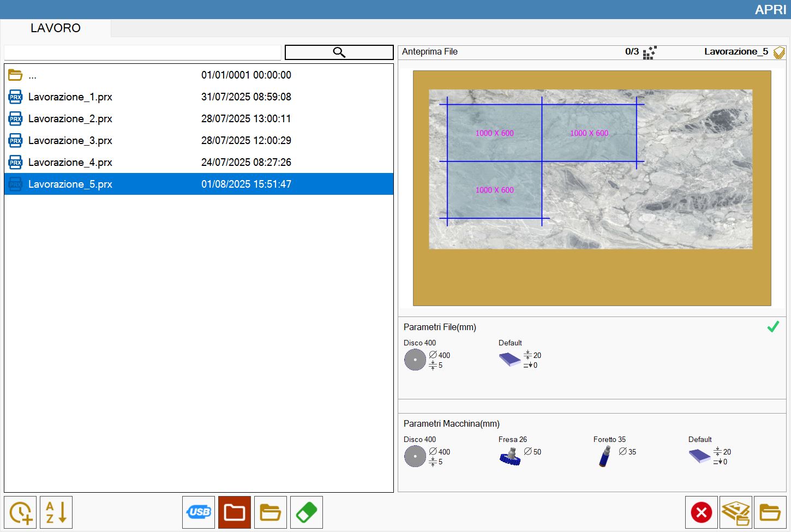791x532 pixels.
Task: Click the Disco 400 icon in Parametri File
Action: (x=415, y=360)
